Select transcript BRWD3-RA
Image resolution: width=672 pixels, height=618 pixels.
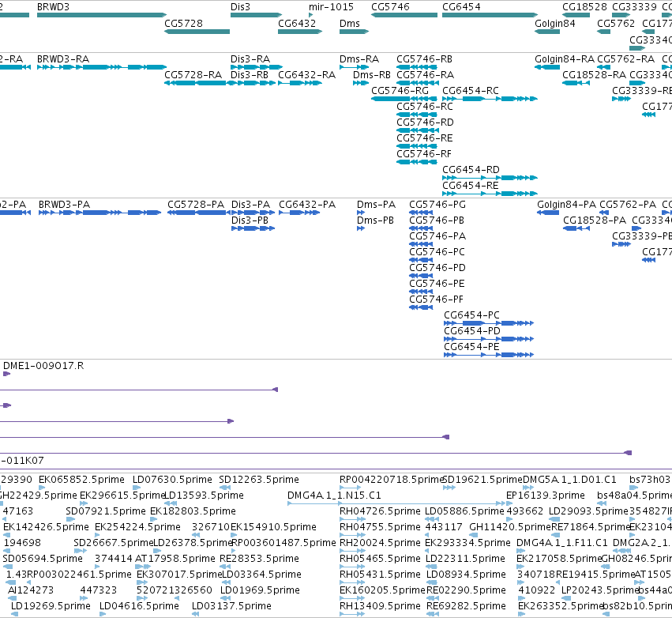coord(102,67)
